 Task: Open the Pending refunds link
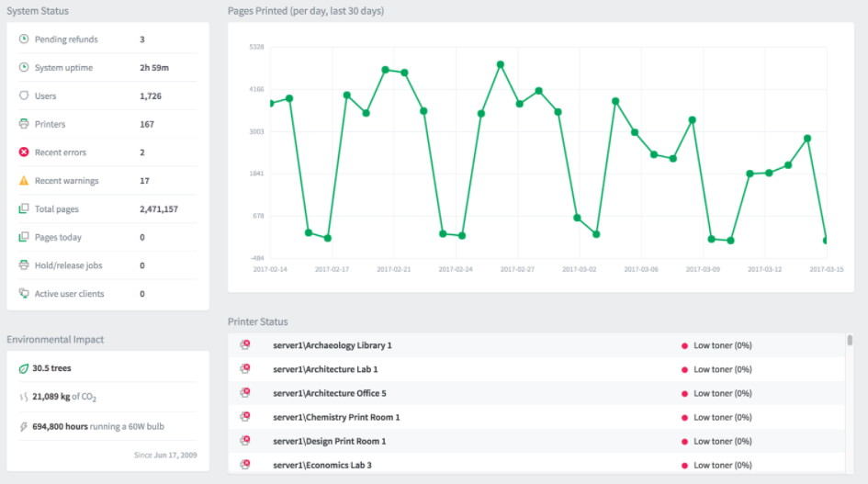pos(66,39)
